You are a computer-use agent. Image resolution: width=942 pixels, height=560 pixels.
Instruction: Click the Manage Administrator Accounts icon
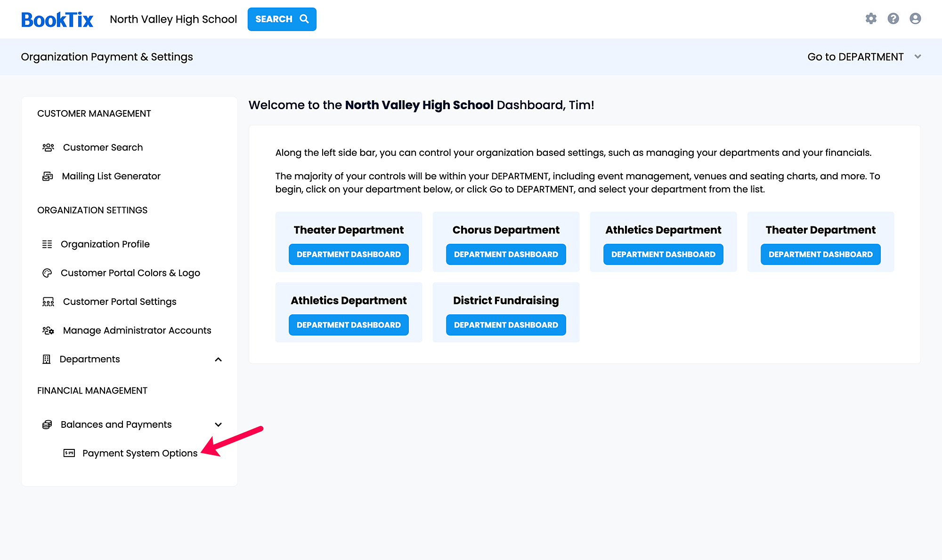click(48, 330)
